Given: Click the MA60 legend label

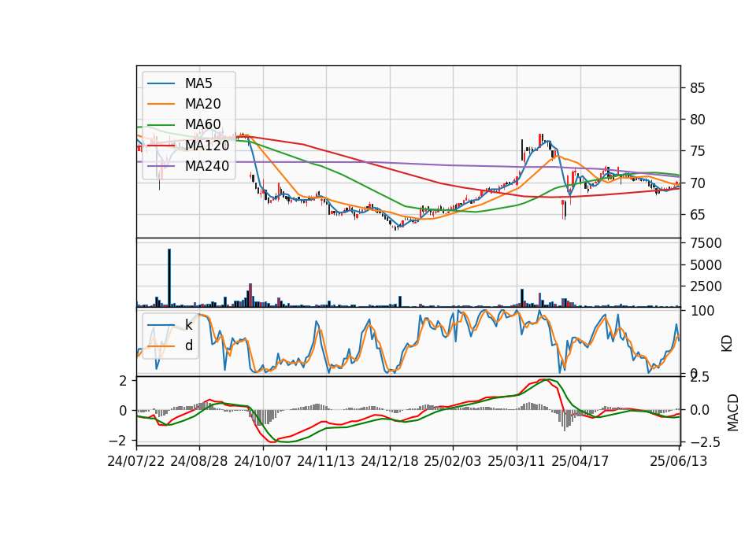Looking at the screenshot, I should tap(202, 125).
